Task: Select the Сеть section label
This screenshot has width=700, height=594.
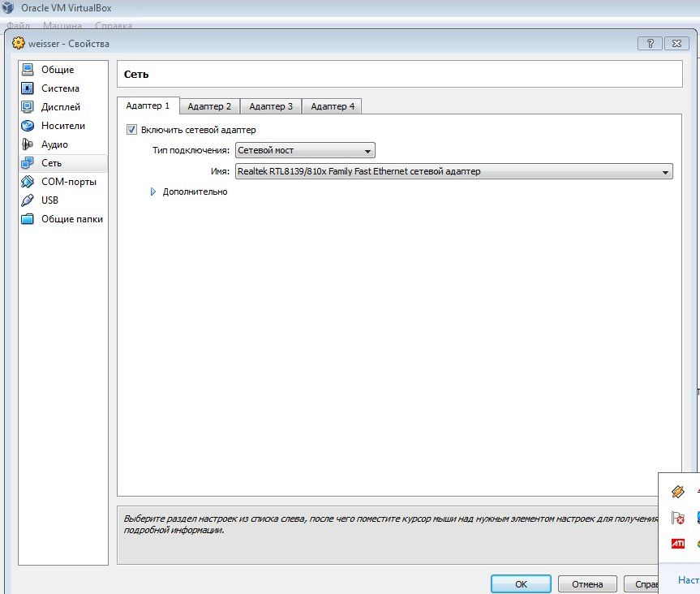Action: (51, 163)
